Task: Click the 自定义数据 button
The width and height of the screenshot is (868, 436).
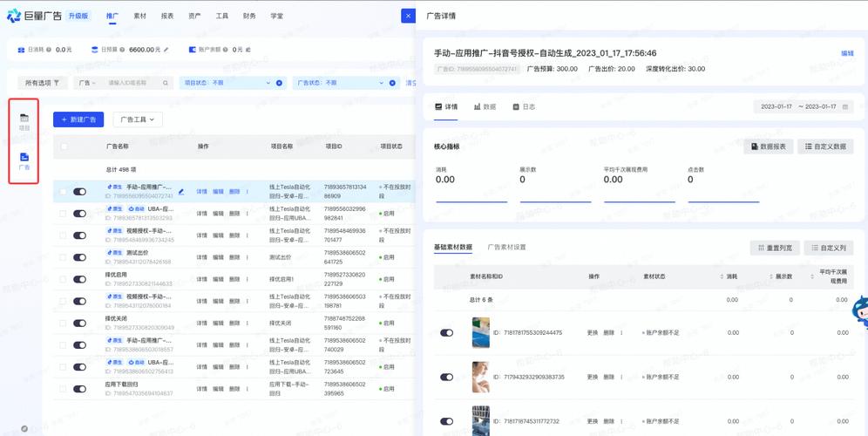Action: (825, 146)
